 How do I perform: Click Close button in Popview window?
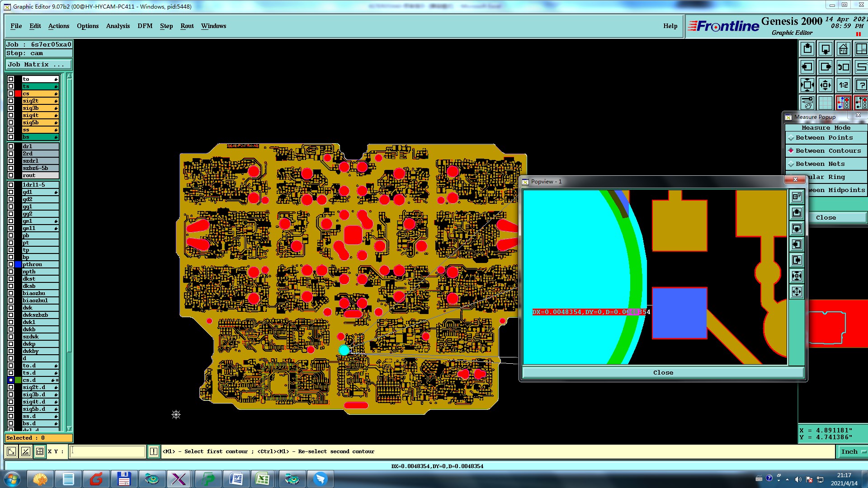663,373
